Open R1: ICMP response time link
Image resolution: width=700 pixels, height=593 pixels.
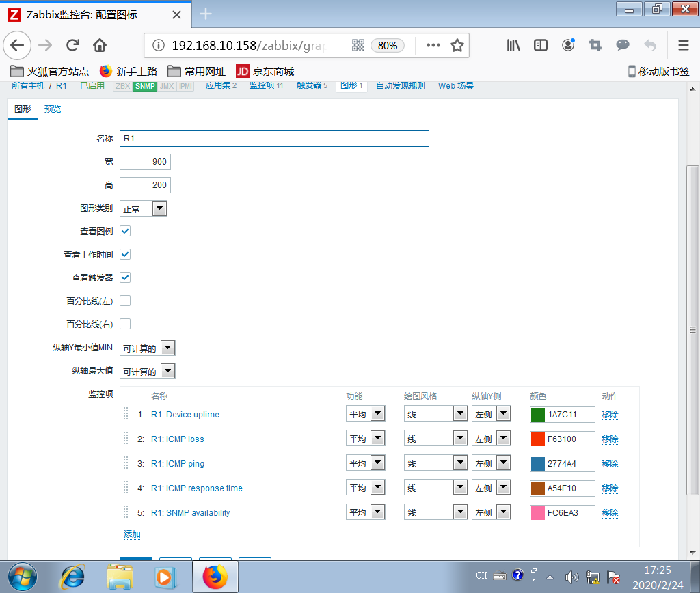[196, 488]
